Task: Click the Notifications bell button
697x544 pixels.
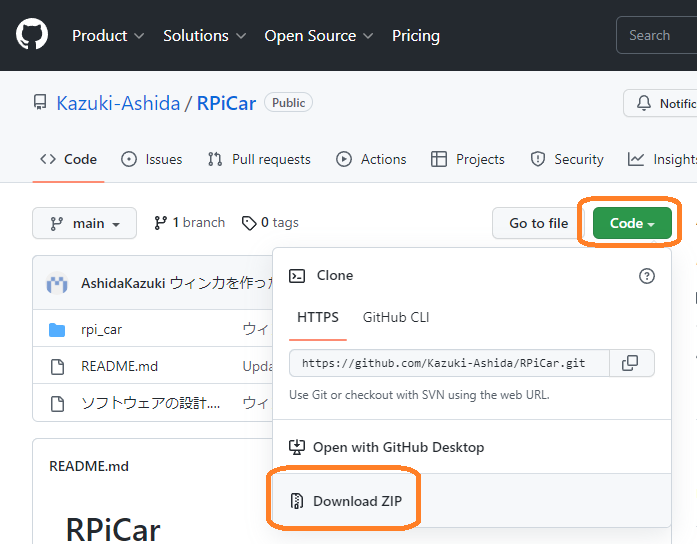Action: click(x=660, y=103)
